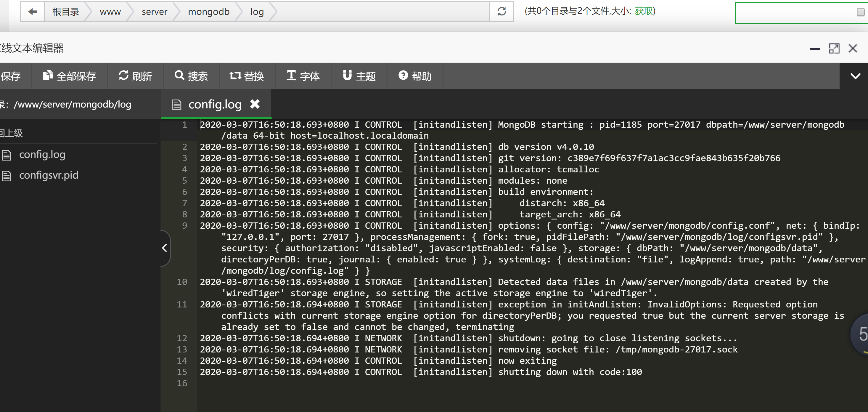The width and height of the screenshot is (868, 412).
Task: Open config.log in the file list
Action: 42,155
